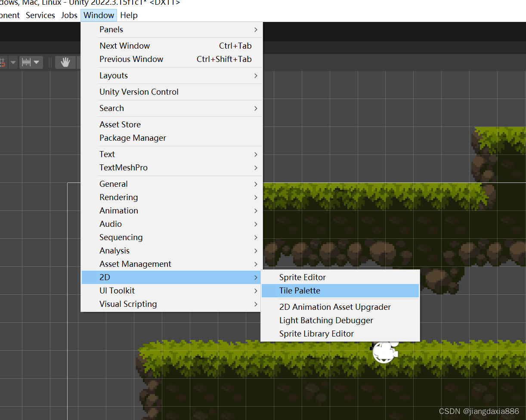Open the Asset Store
526x420 pixels.
[172, 124]
